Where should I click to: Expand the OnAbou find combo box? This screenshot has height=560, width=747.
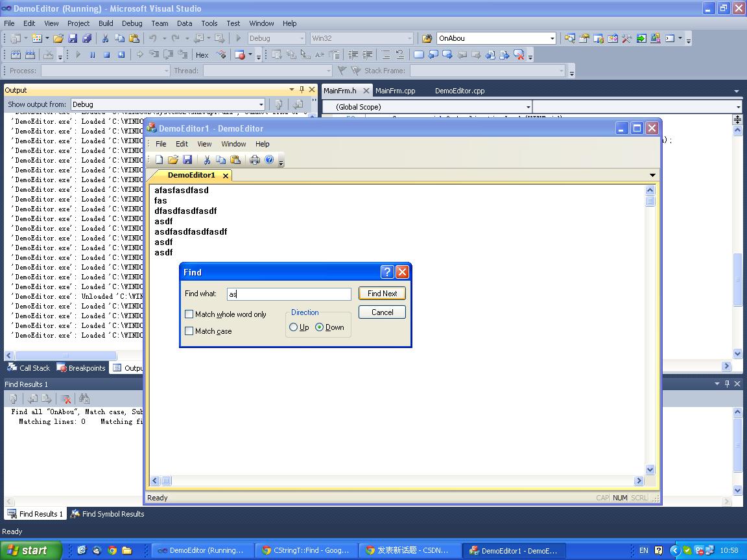click(x=552, y=38)
